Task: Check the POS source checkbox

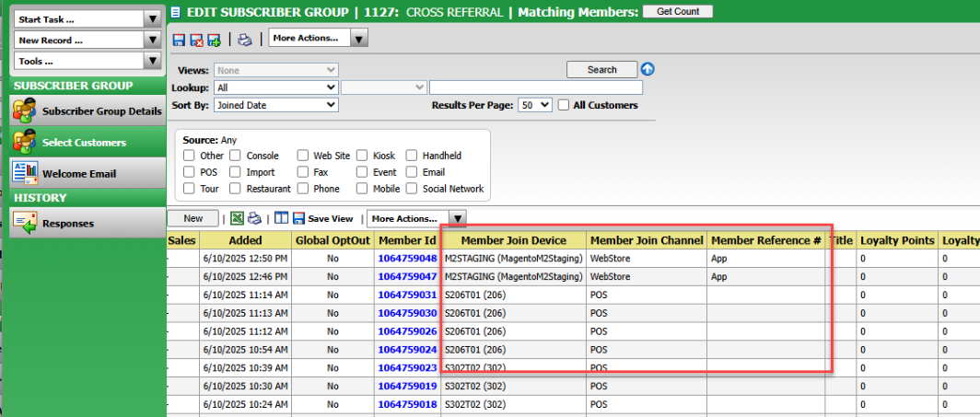Action: [189, 172]
